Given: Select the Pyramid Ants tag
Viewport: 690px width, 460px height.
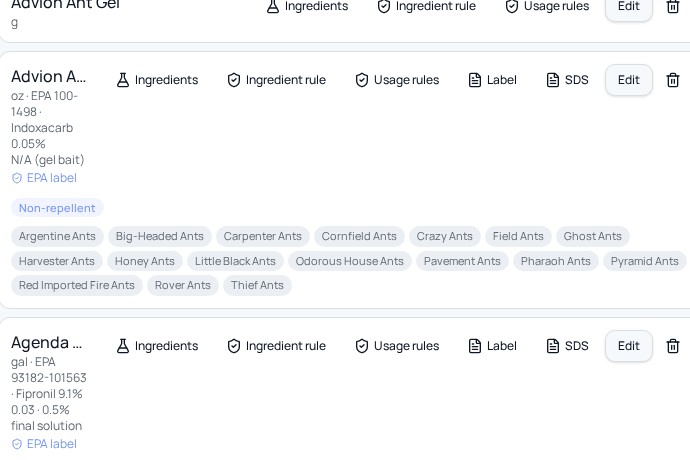Looking at the screenshot, I should [x=645, y=261].
